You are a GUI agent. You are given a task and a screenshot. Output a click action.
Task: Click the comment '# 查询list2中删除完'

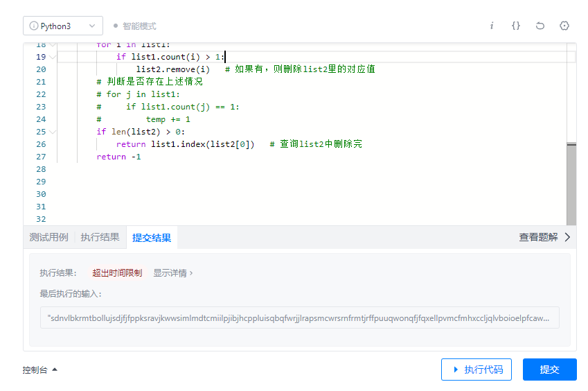[x=316, y=144]
